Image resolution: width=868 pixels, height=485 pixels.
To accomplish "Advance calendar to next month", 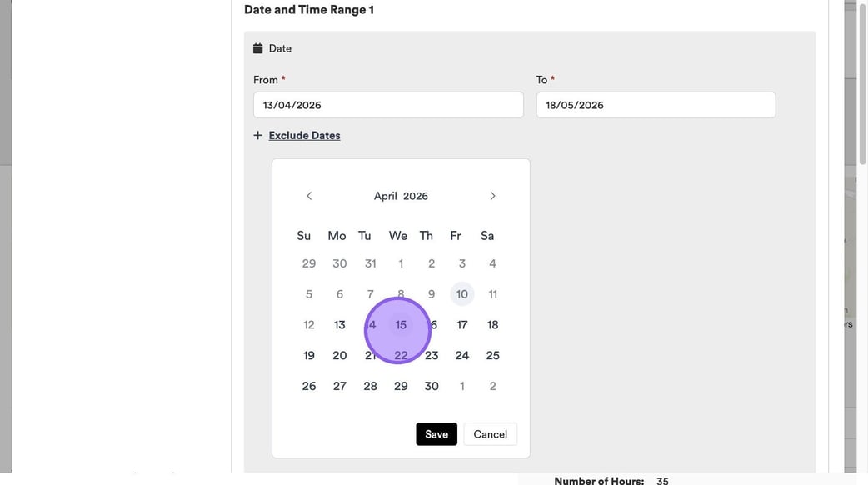I will tap(492, 196).
